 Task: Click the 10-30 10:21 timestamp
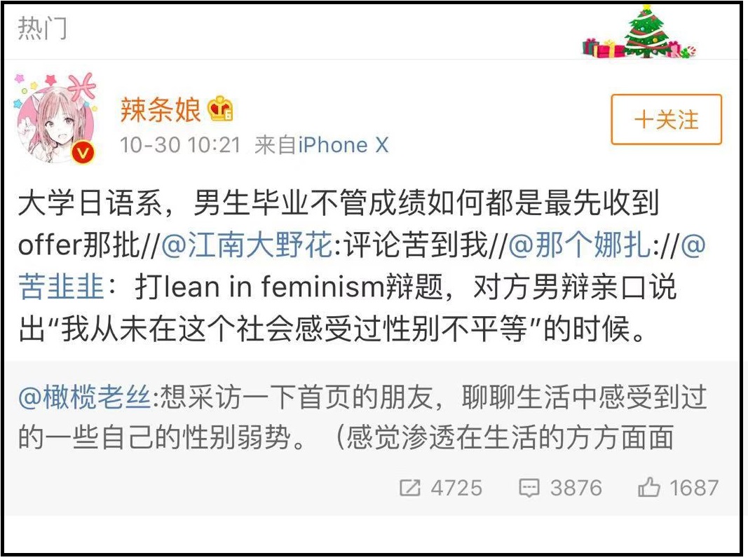[180, 145]
